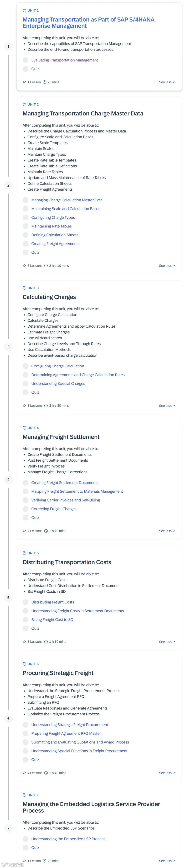This screenshot has width=186, height=868.
Task: Open Maintaining Rate Tables lesson link
Action: coord(51,226)
